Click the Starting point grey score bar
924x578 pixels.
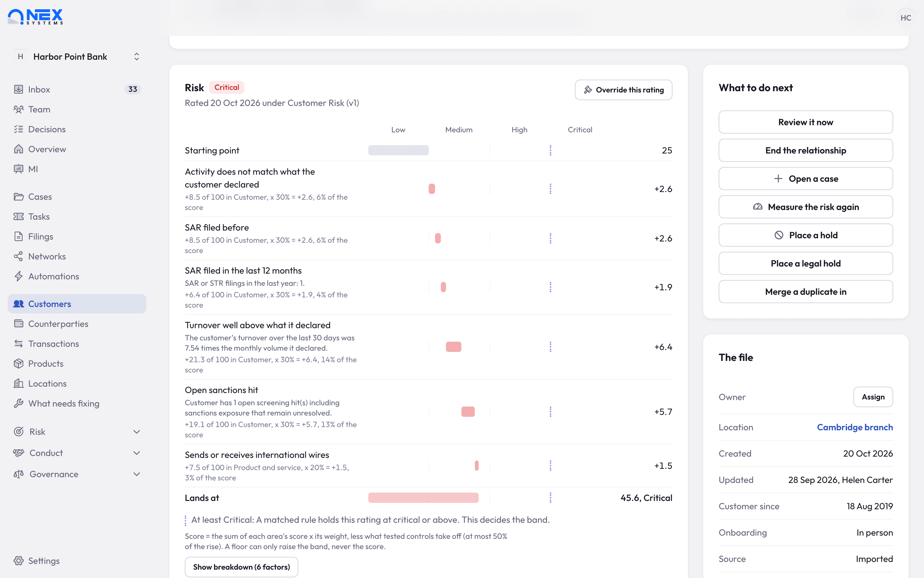(398, 150)
